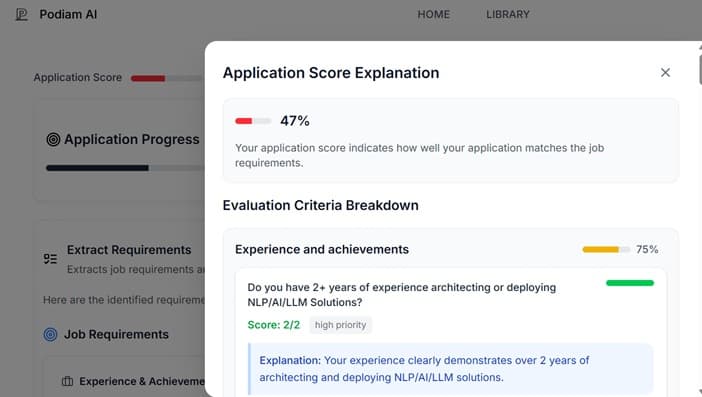Open the LIBRARY navigation item
702x397 pixels.
(x=508, y=14)
